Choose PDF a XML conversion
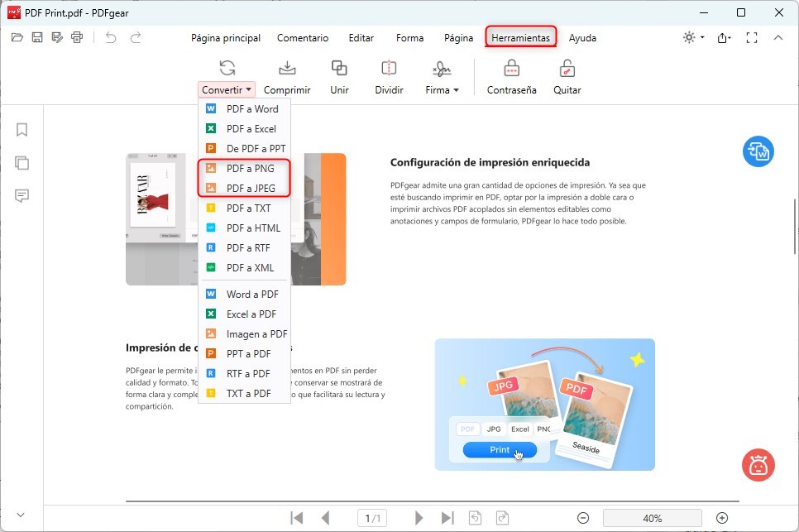 point(244,267)
